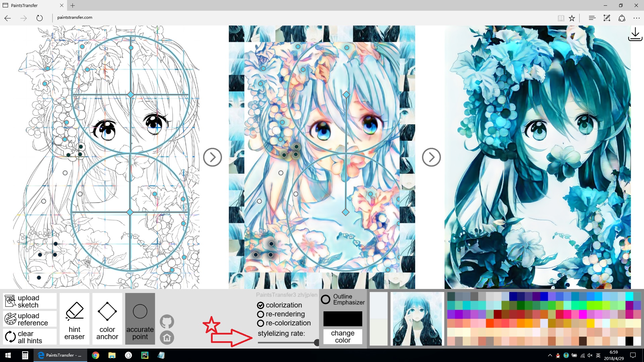This screenshot has width=644, height=362.
Task: Select the colorization radio option
Action: [261, 305]
